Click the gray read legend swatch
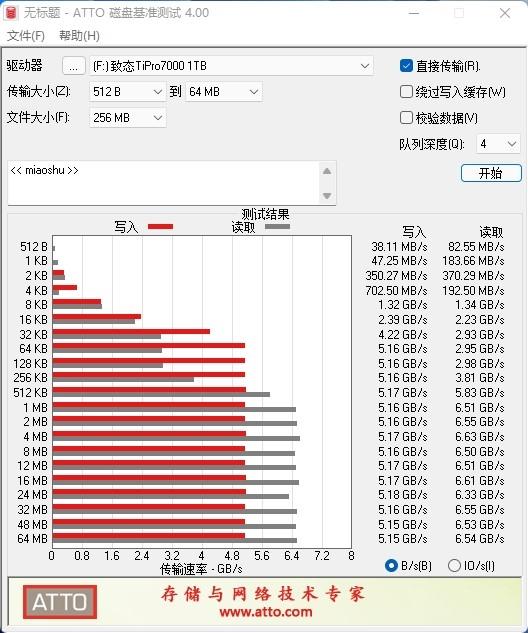 pos(277,226)
